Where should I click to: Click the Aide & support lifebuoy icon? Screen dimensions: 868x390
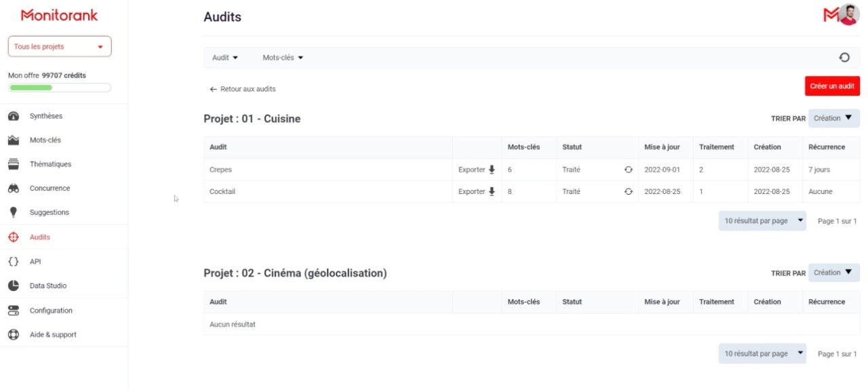click(14, 334)
